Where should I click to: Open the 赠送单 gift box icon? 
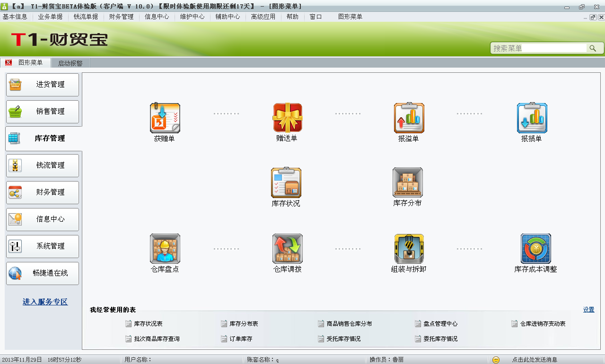(x=287, y=118)
